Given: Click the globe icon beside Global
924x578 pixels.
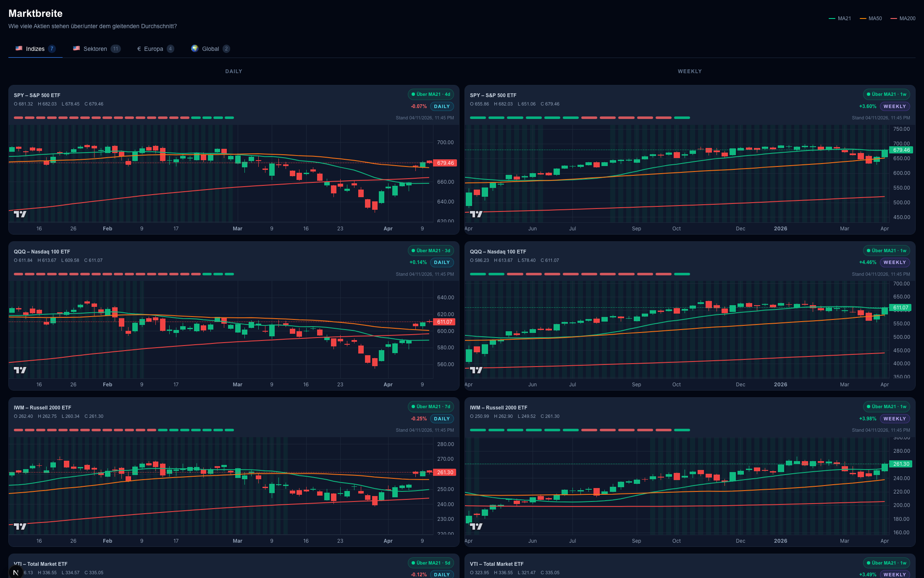Looking at the screenshot, I should pyautogui.click(x=194, y=48).
